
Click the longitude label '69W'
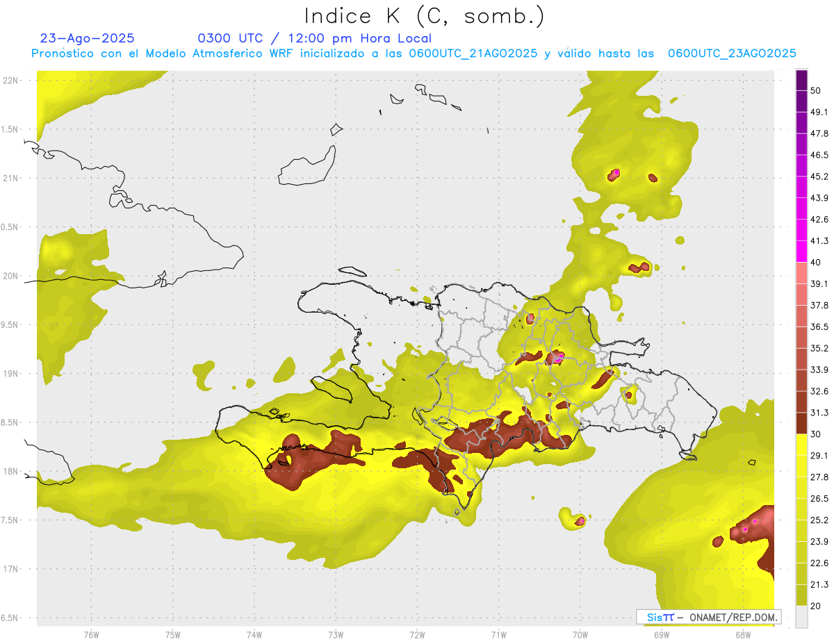coord(662,634)
